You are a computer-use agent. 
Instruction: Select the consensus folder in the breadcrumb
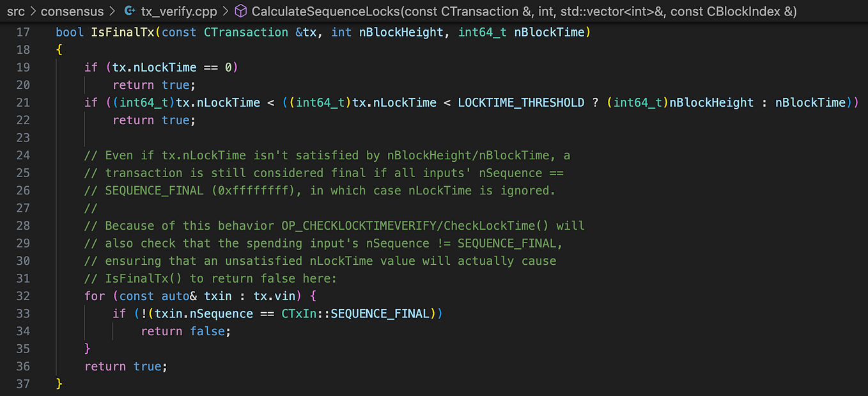[72, 11]
